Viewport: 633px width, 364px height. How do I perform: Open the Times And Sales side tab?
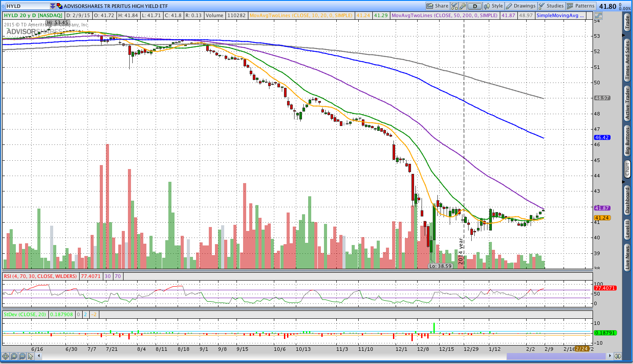[x=627, y=59]
